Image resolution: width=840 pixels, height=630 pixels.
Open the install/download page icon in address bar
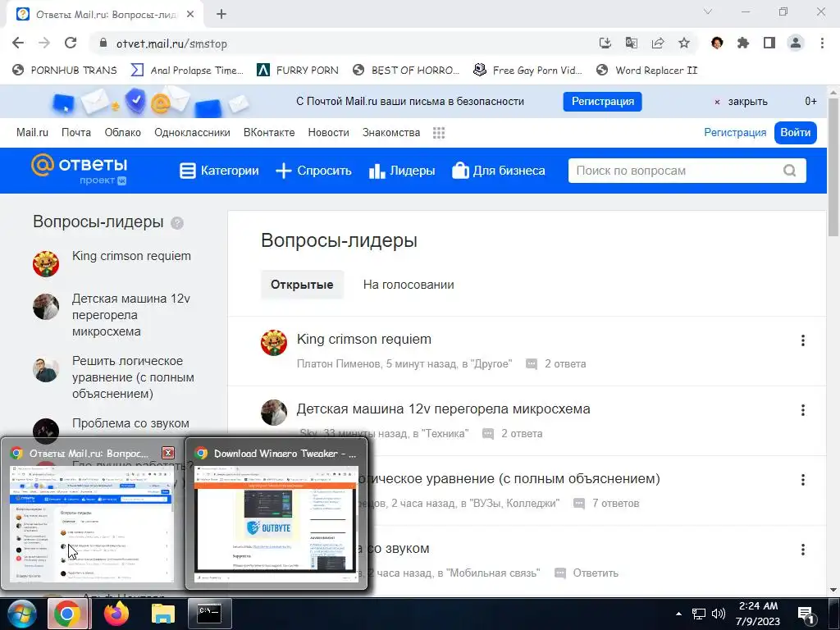605,43
